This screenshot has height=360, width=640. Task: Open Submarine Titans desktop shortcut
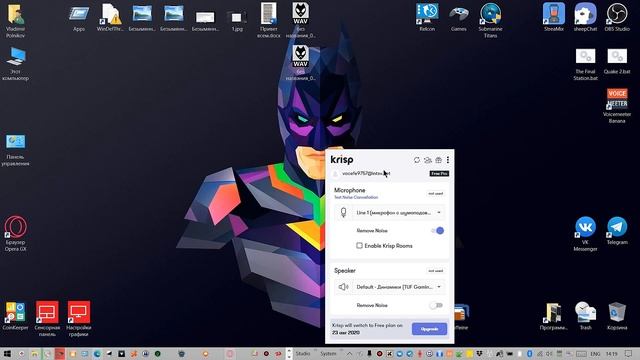(490, 20)
